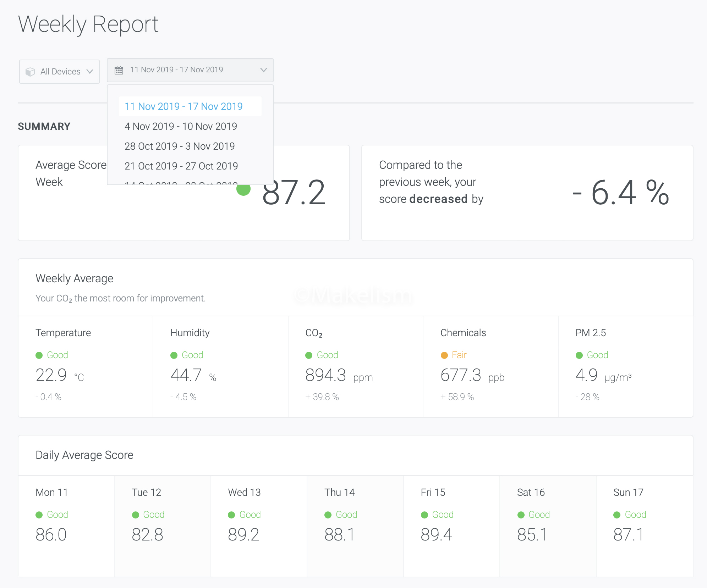This screenshot has width=707, height=588.
Task: Expand the All Devices dropdown chevron
Action: (90, 72)
